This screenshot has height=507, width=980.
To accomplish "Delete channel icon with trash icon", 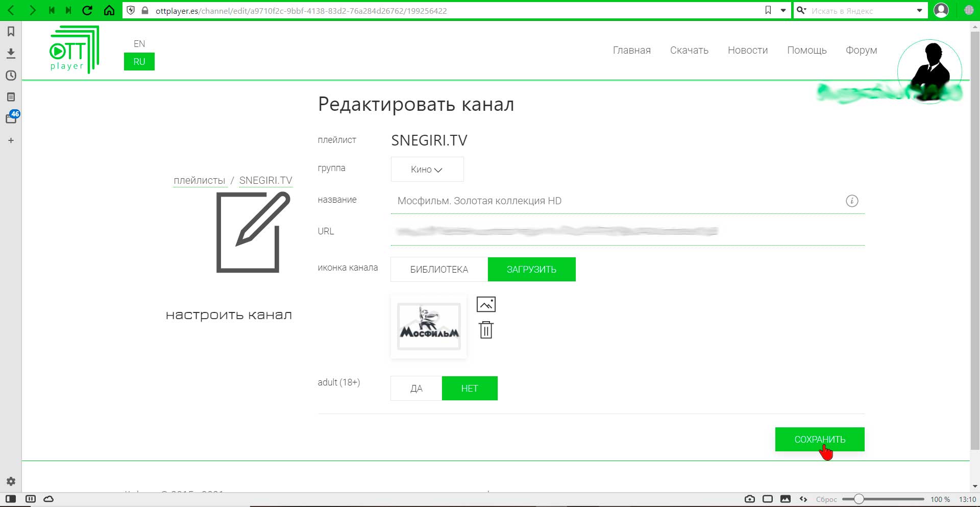I will click(x=486, y=330).
